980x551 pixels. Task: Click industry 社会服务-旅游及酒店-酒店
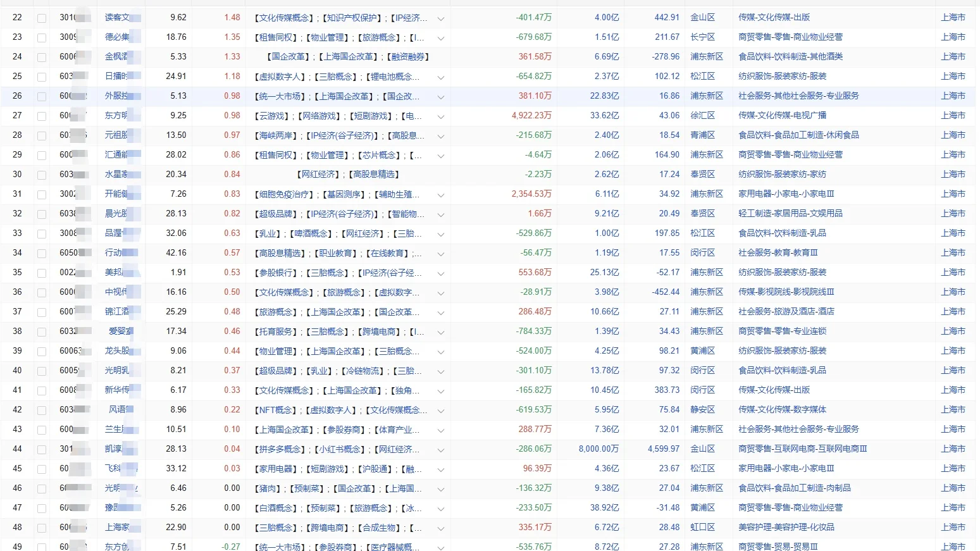(786, 312)
